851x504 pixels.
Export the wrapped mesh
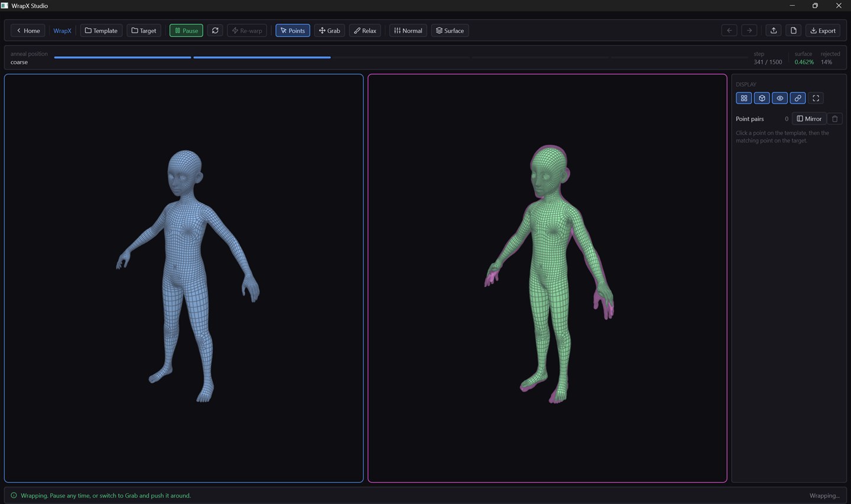click(823, 31)
